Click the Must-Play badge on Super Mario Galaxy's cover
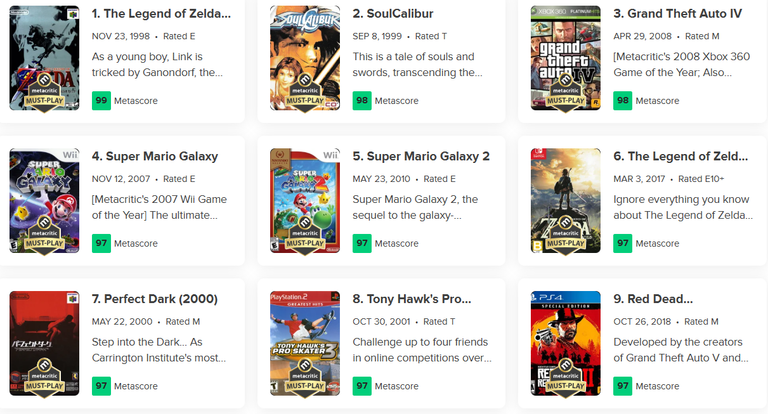Screen dimensions: 768x414 [x=44, y=232]
